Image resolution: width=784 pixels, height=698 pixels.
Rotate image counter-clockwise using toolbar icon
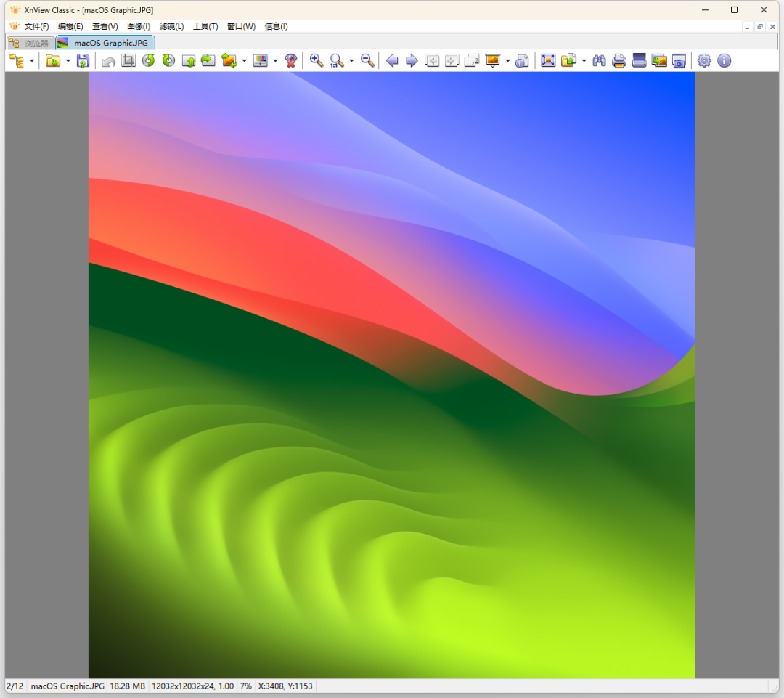pos(149,61)
